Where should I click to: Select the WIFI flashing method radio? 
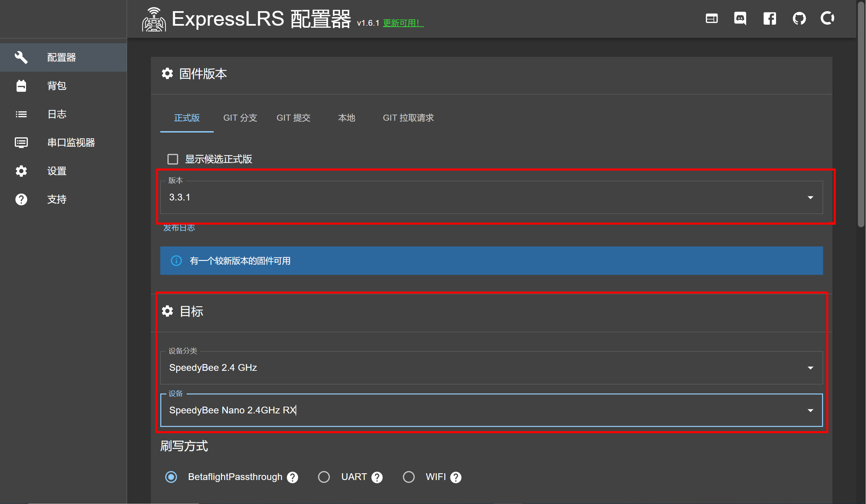(x=408, y=477)
